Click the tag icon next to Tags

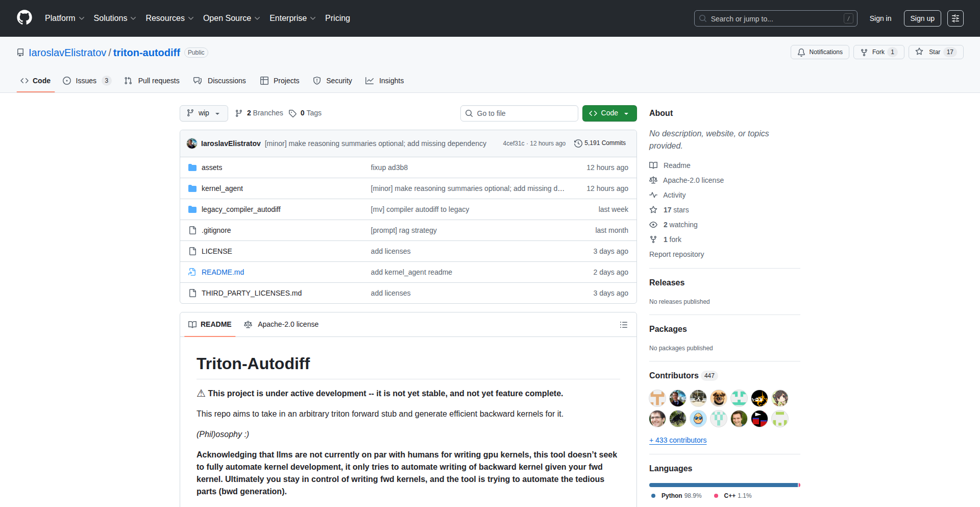(x=292, y=113)
